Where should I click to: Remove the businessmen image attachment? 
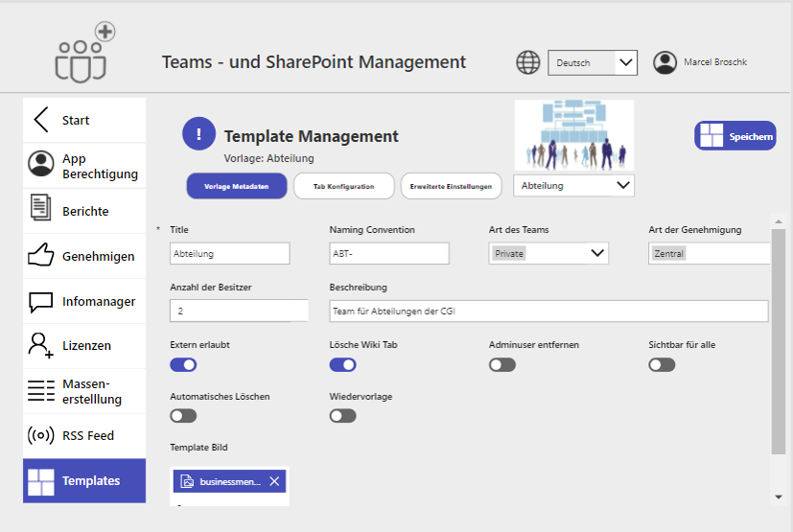pyautogui.click(x=274, y=481)
